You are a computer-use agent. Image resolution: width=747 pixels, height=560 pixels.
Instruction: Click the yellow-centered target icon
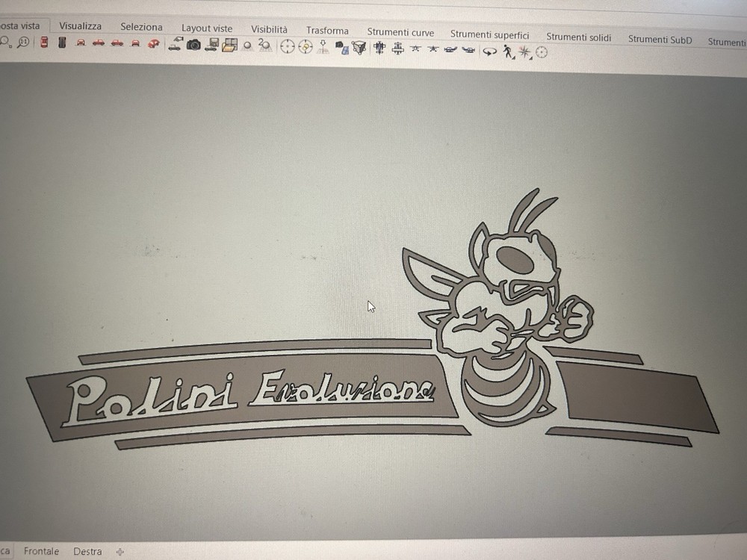click(x=306, y=46)
